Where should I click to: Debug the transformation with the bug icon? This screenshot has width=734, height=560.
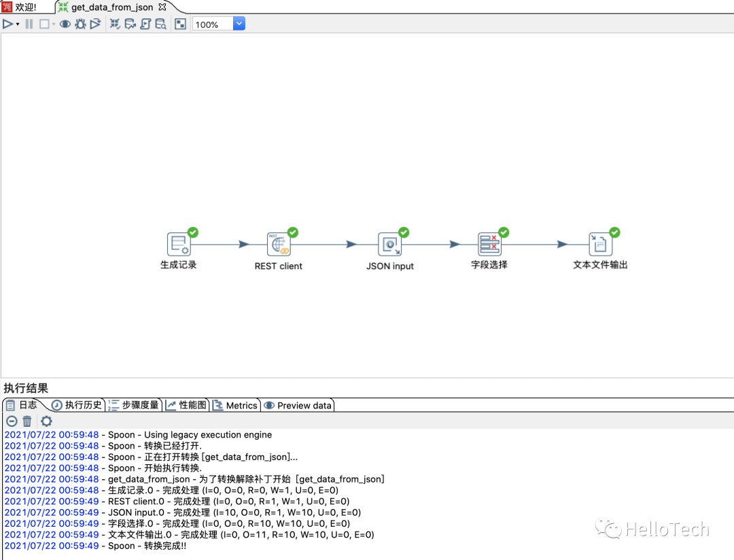click(x=80, y=24)
